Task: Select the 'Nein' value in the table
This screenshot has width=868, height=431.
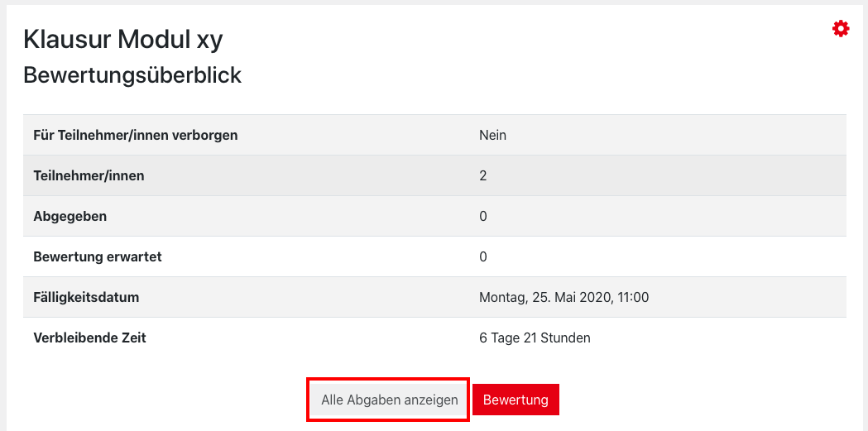Action: coord(492,135)
